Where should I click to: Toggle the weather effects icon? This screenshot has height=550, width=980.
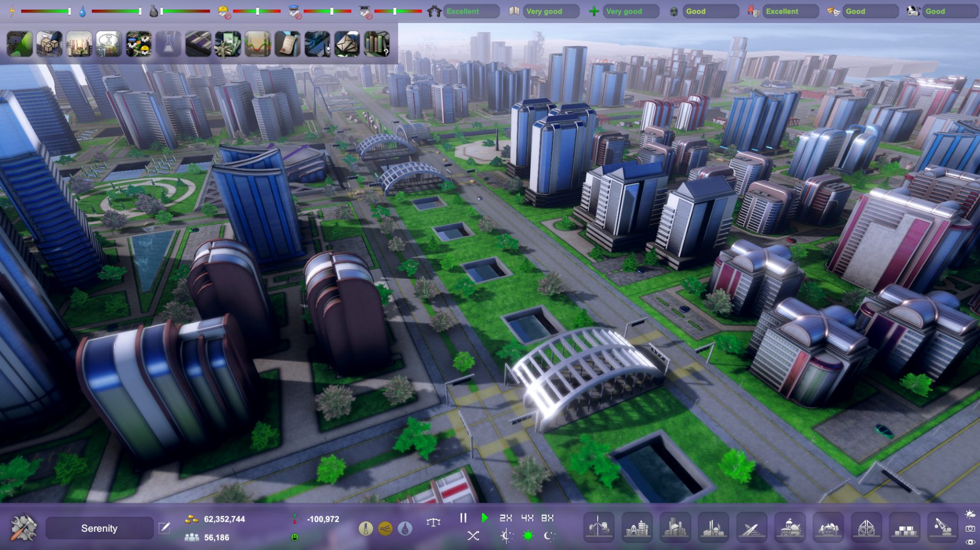coord(970,514)
